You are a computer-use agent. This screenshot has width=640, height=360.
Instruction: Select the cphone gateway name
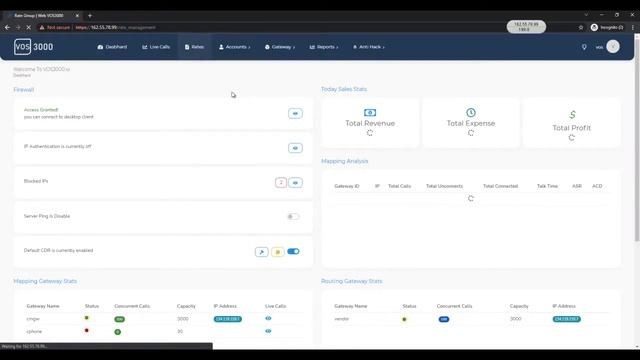click(34, 331)
